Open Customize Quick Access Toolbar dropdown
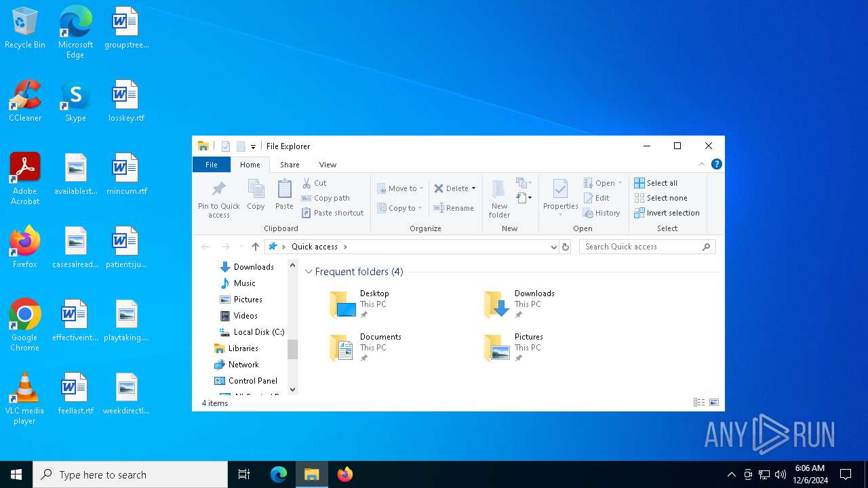Viewport: 868px width, 488px height. tap(253, 146)
